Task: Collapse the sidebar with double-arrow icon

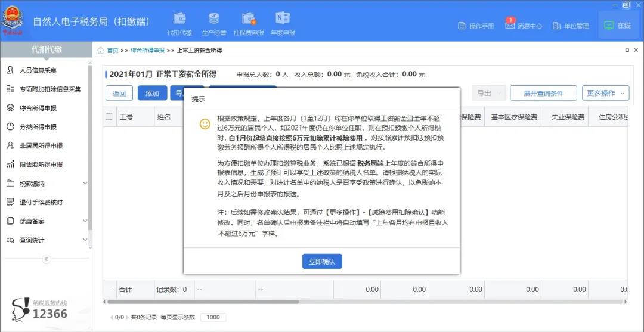Action: [x=47, y=259]
